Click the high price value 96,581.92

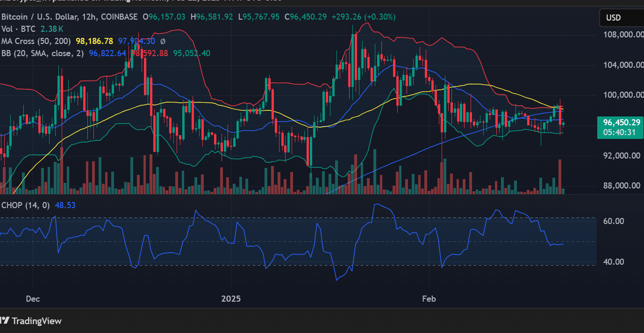(x=215, y=17)
